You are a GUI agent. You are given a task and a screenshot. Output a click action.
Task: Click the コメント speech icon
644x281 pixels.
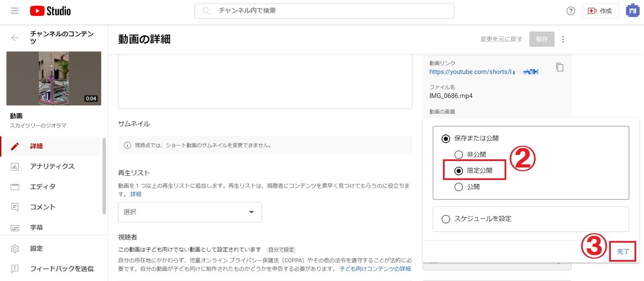pos(15,207)
